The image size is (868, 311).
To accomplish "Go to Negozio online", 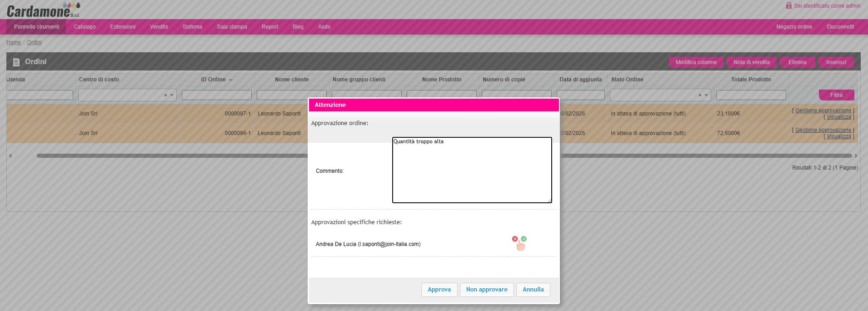I will point(794,27).
